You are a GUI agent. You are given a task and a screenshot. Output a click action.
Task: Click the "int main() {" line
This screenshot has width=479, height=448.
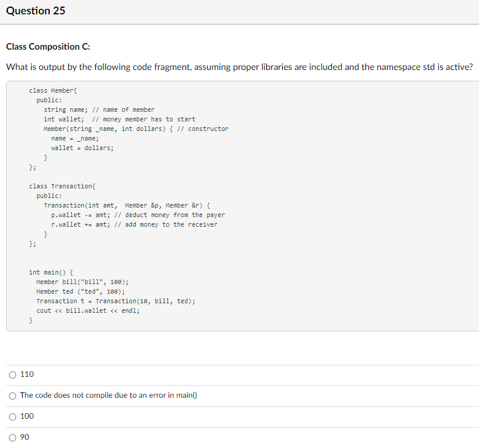point(51,272)
